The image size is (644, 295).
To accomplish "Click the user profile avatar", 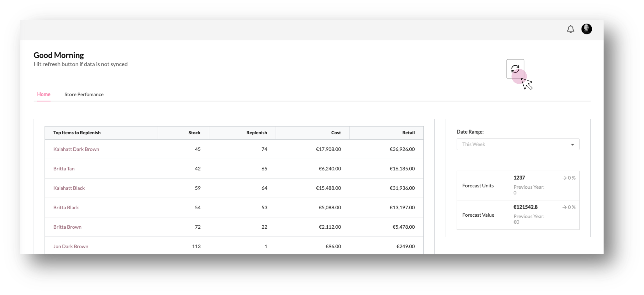I will pyautogui.click(x=586, y=29).
